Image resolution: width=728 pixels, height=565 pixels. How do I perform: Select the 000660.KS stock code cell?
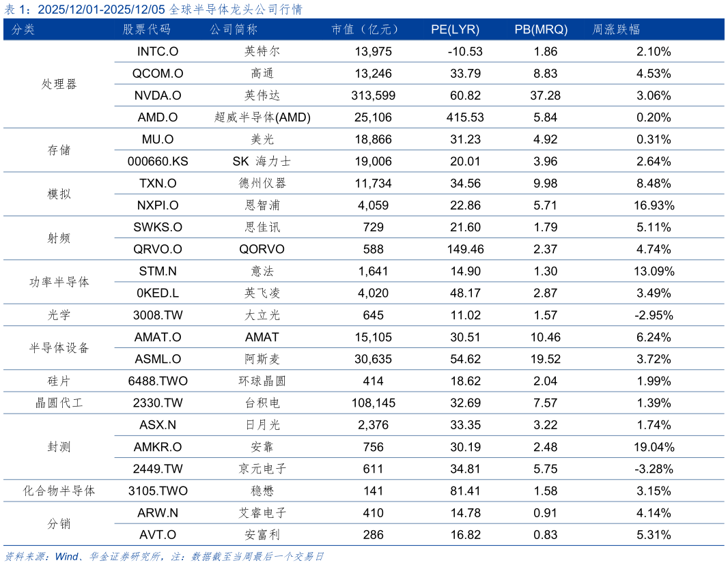[158, 162]
